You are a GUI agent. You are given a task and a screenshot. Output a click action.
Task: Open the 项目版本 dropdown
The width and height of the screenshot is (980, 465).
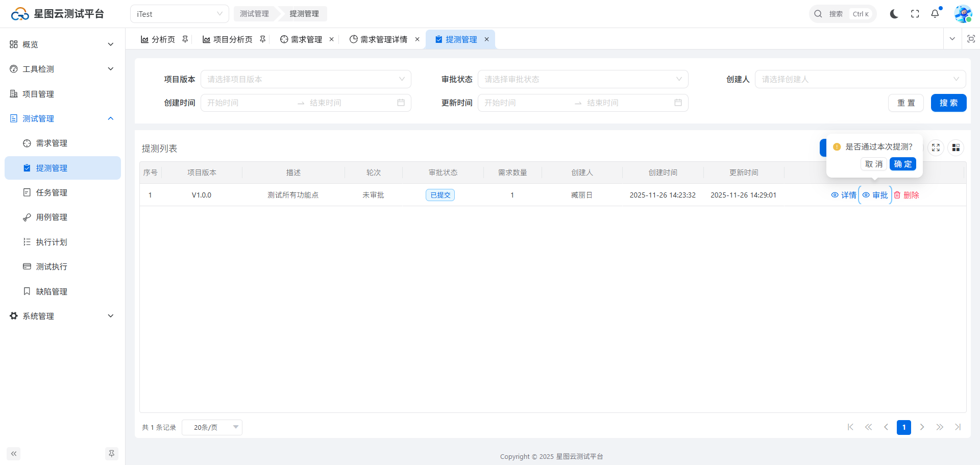click(x=306, y=79)
